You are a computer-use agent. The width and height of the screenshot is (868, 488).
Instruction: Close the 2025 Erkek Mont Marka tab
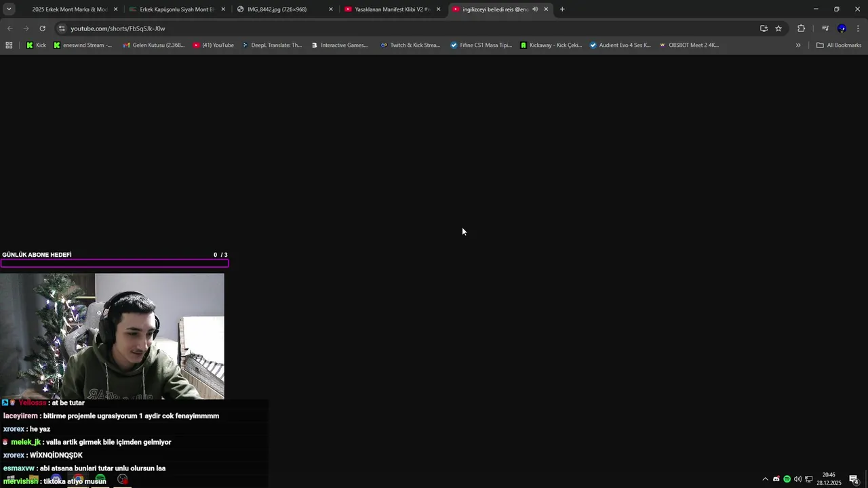[115, 9]
